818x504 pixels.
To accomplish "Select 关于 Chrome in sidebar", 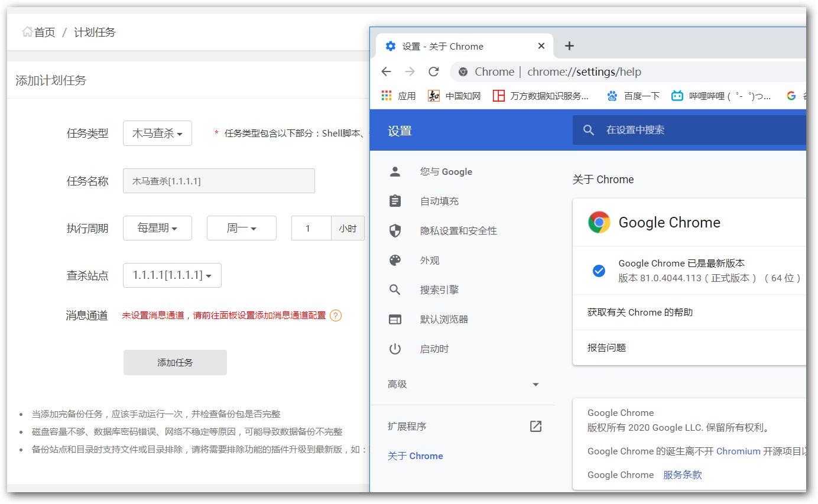I will (416, 456).
